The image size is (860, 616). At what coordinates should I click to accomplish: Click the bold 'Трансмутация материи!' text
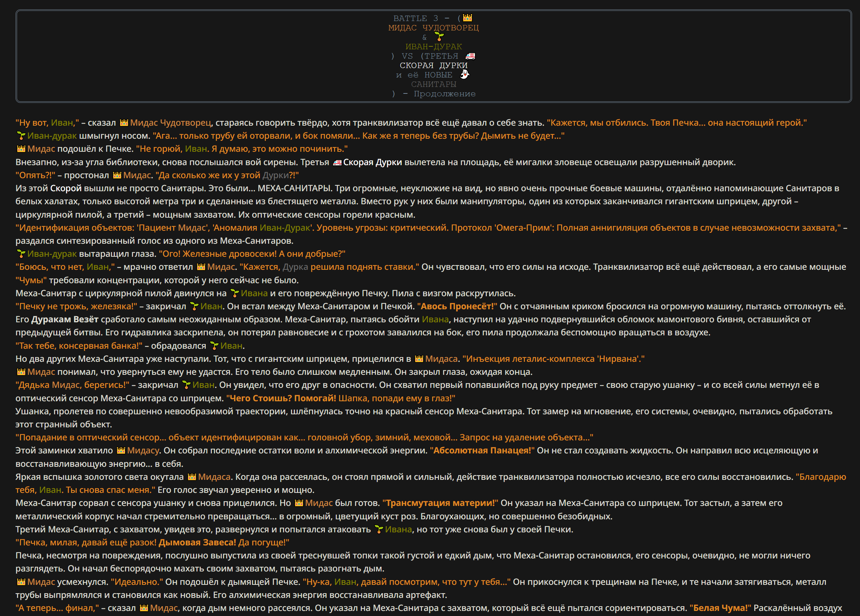pyautogui.click(x=440, y=503)
